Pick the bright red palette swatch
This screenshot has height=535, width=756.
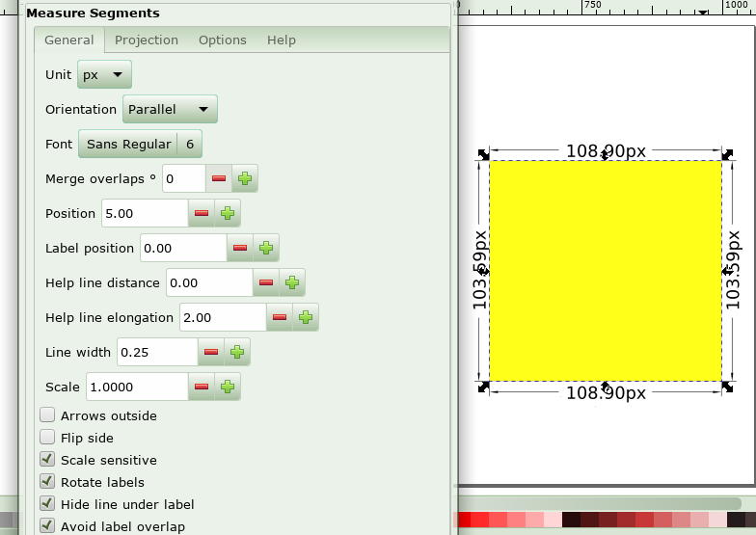click(x=480, y=520)
